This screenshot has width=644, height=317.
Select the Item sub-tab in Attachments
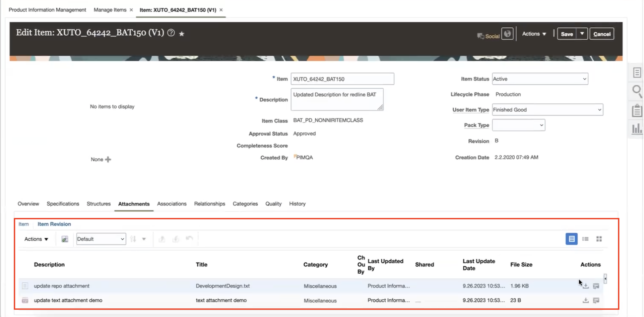point(23,224)
